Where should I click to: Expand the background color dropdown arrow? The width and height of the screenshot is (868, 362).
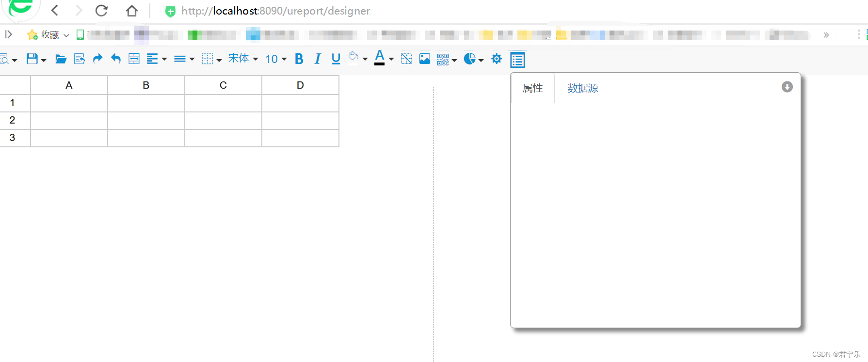pyautogui.click(x=365, y=60)
